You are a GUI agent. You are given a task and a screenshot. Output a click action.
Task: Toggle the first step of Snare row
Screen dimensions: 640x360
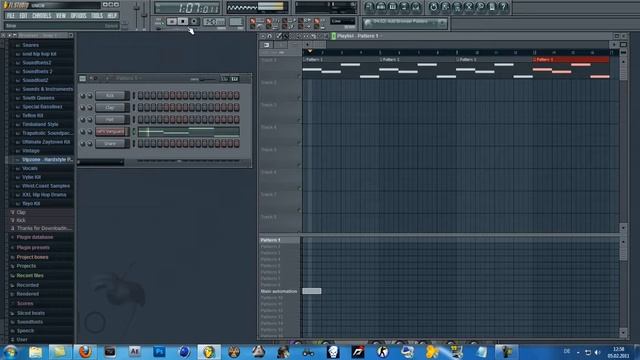141,143
